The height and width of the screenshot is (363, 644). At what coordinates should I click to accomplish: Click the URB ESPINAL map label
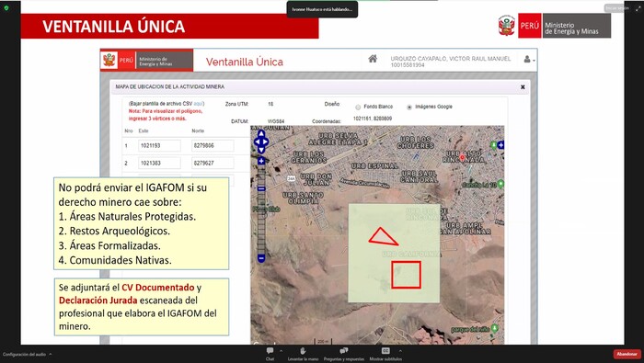click(374, 166)
